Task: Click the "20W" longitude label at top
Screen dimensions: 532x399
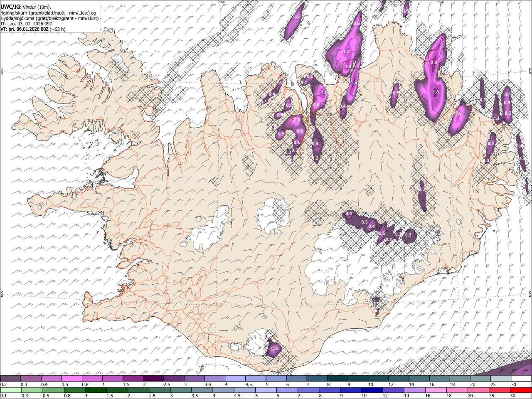Action: [x=221, y=2]
